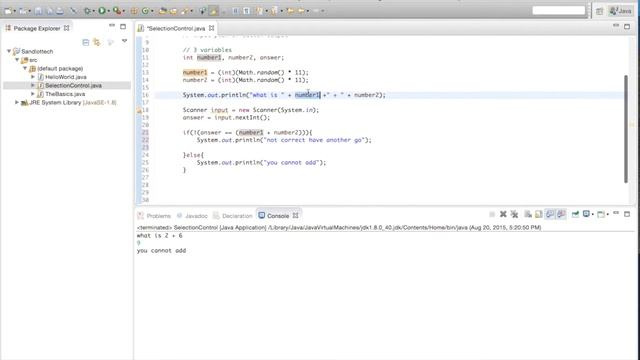Close the SelectionControl.java editor tab
640x360 pixels.
tap(211, 28)
